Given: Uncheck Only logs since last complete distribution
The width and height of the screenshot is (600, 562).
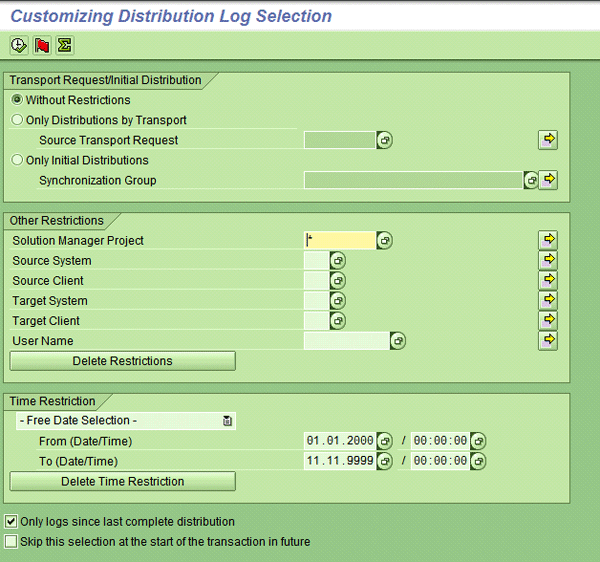Looking at the screenshot, I should [x=11, y=521].
